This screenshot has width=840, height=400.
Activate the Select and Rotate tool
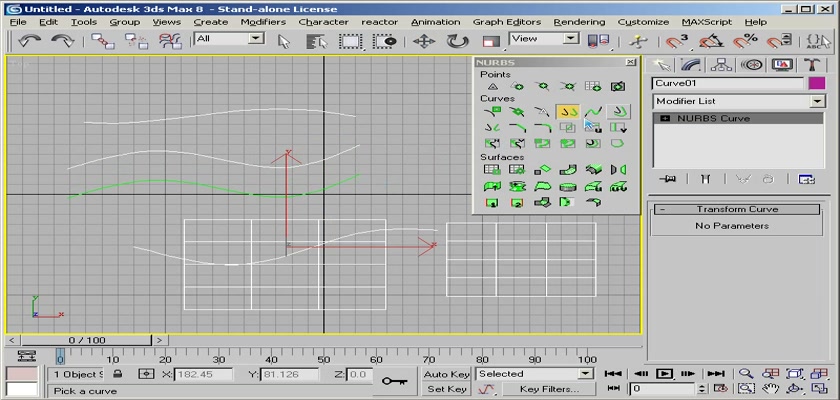point(457,41)
